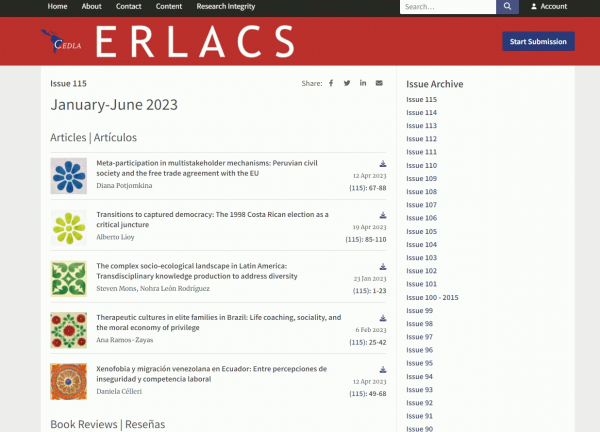Click the search magnifier button

point(507,7)
